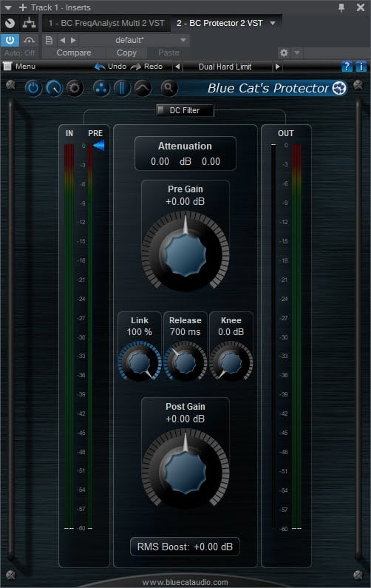Click the RMS Boost readout
This screenshot has width=371, height=588.
click(x=185, y=547)
